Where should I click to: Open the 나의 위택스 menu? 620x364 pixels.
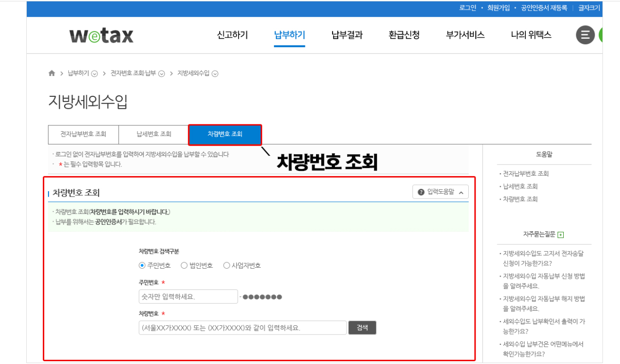531,35
